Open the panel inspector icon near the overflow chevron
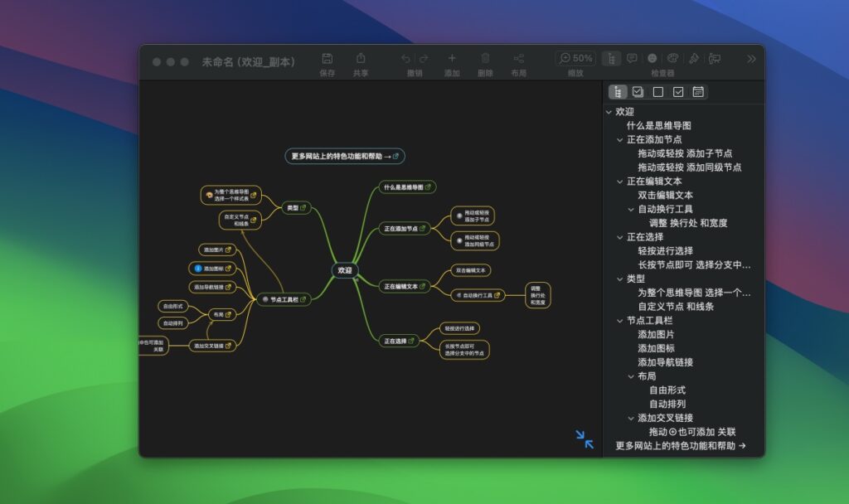Image resolution: width=849 pixels, height=504 pixels. coord(715,58)
